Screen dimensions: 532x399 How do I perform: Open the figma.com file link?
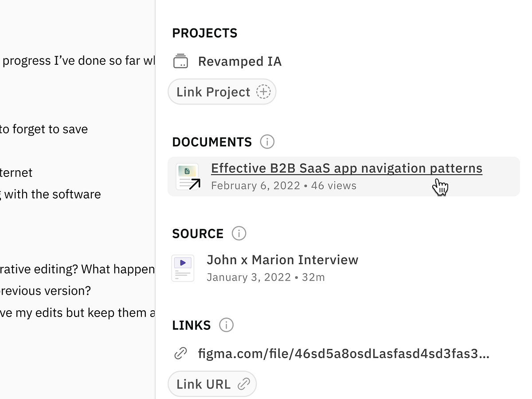tap(344, 354)
